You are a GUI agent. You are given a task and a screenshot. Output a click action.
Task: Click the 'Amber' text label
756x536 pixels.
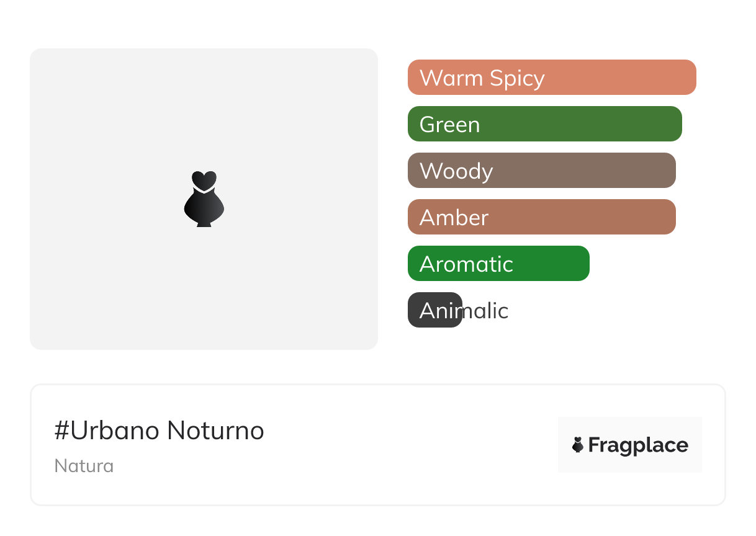point(454,218)
